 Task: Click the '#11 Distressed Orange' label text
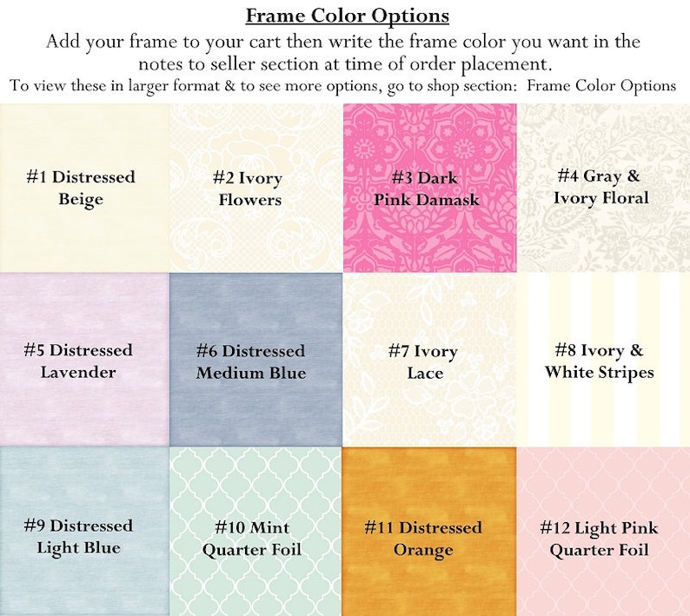click(423, 539)
